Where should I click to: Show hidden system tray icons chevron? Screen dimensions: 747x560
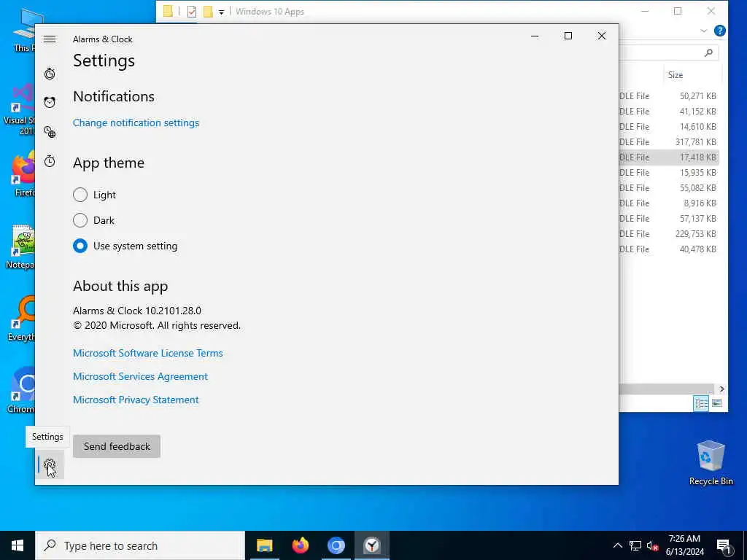click(617, 545)
